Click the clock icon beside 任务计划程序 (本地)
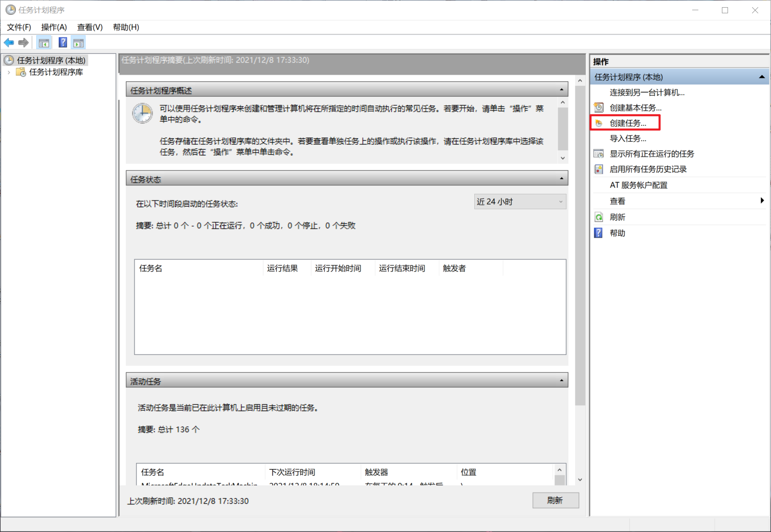Viewport: 771px width, 532px height. [9, 60]
